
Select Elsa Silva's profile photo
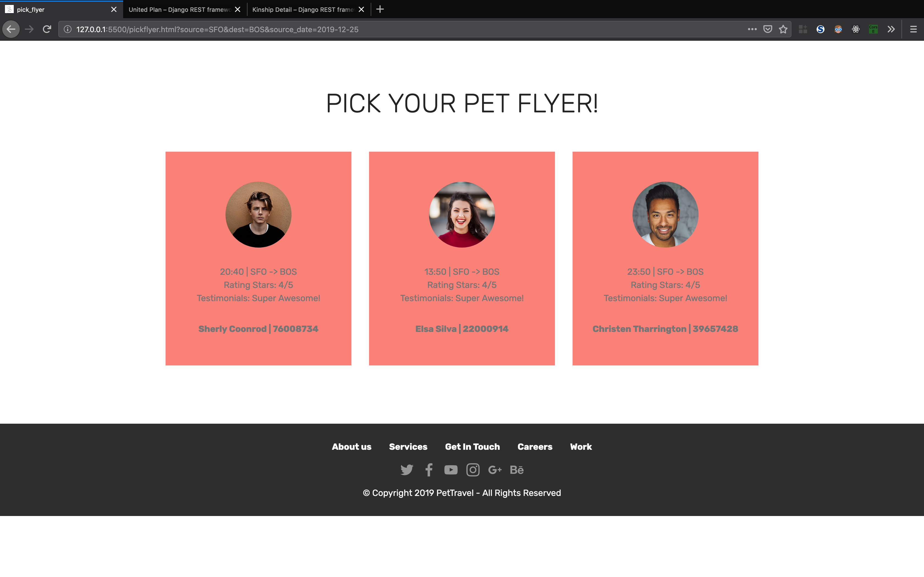tap(462, 215)
